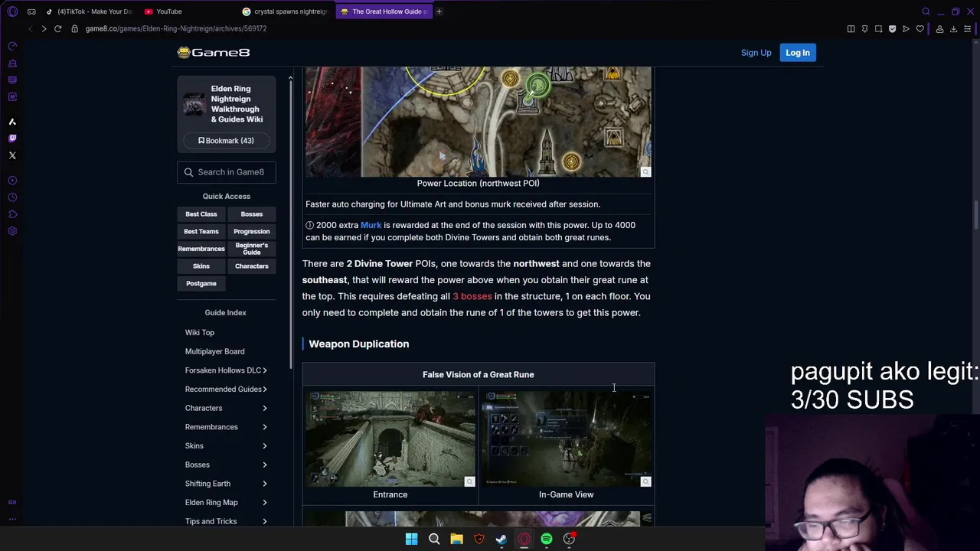Open Wiki Top in Guide Index
The image size is (980, 551).
pyautogui.click(x=200, y=332)
